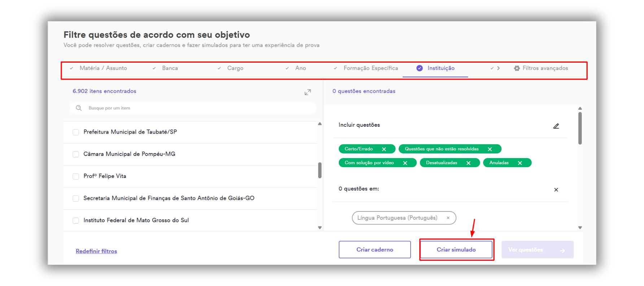Remove the Anuladas tag
The height and width of the screenshot is (286, 644).
click(520, 163)
